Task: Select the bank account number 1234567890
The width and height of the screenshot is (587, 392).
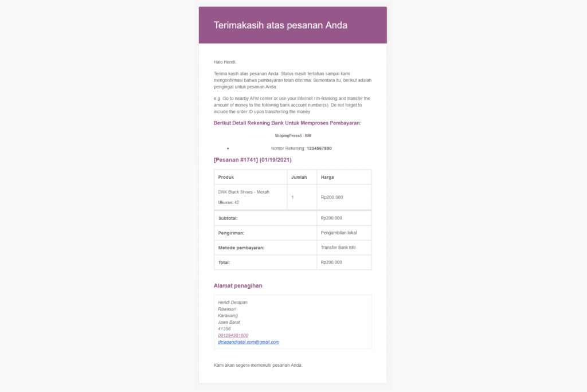Action: pyautogui.click(x=319, y=148)
